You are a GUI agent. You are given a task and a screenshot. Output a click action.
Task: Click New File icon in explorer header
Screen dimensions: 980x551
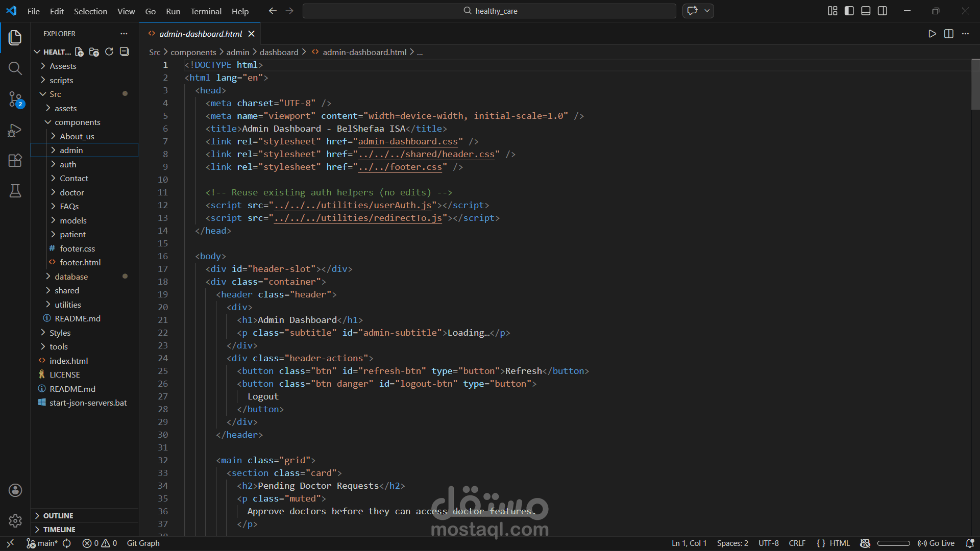[79, 52]
